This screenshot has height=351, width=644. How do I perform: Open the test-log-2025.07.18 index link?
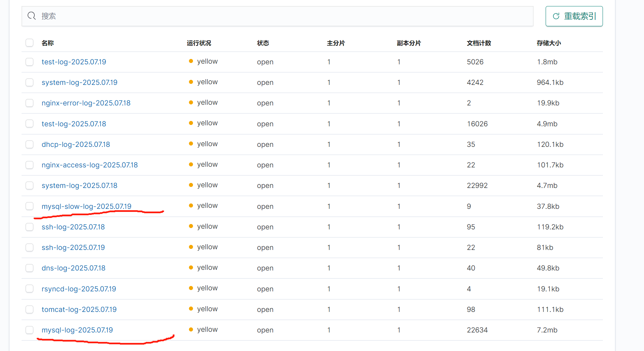click(x=74, y=124)
